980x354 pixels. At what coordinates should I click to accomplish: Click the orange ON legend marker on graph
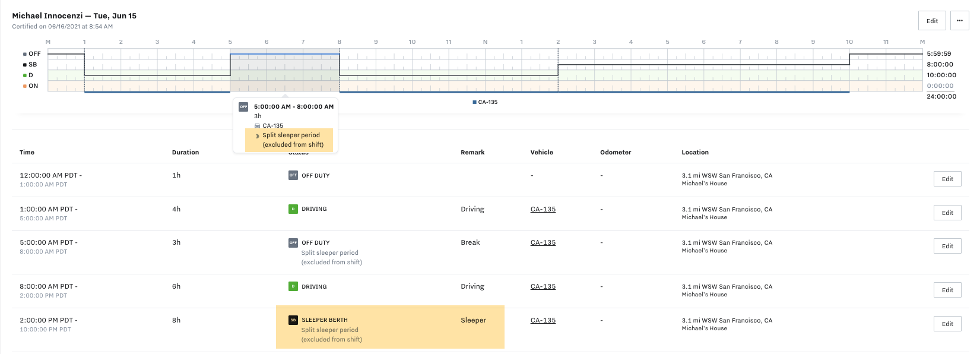pyautogui.click(x=24, y=86)
